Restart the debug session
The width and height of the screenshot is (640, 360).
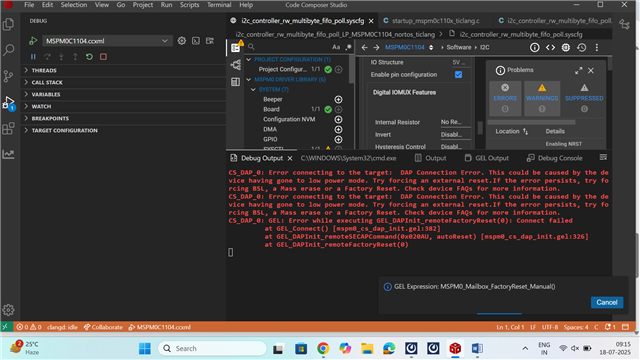(89, 57)
